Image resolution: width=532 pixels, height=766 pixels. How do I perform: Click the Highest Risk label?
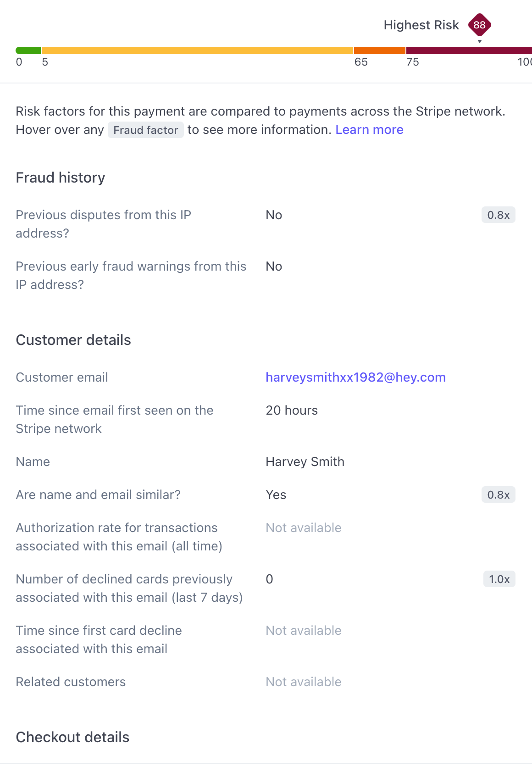pos(421,25)
